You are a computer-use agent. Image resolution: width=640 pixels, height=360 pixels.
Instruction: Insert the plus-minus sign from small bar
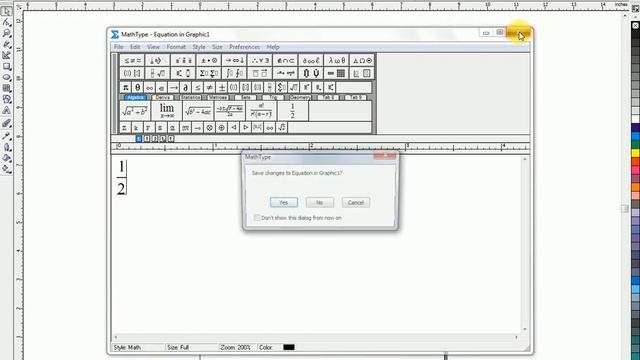tap(222, 87)
